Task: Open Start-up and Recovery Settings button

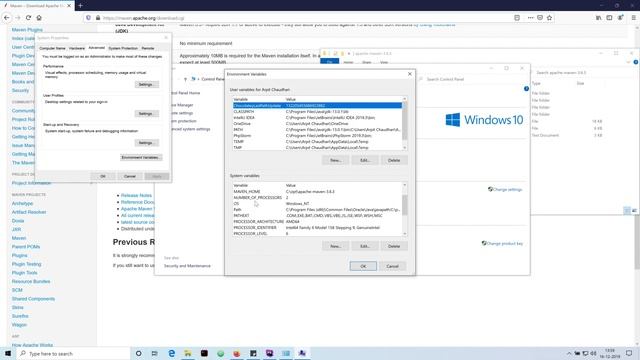Action: (146, 143)
